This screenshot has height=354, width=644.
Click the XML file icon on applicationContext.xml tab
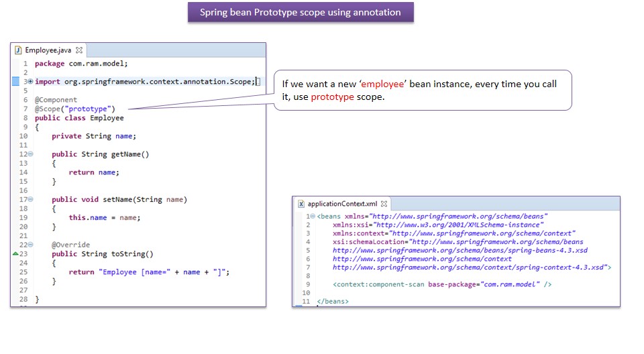(x=301, y=204)
